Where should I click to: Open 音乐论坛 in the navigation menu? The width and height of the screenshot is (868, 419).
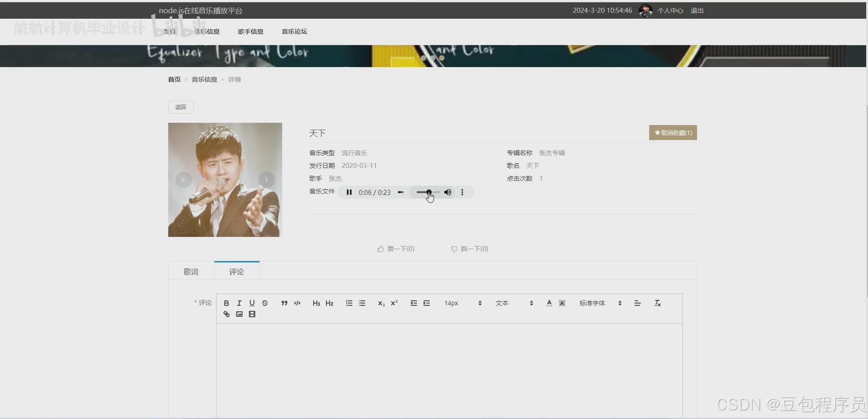pyautogui.click(x=294, y=31)
